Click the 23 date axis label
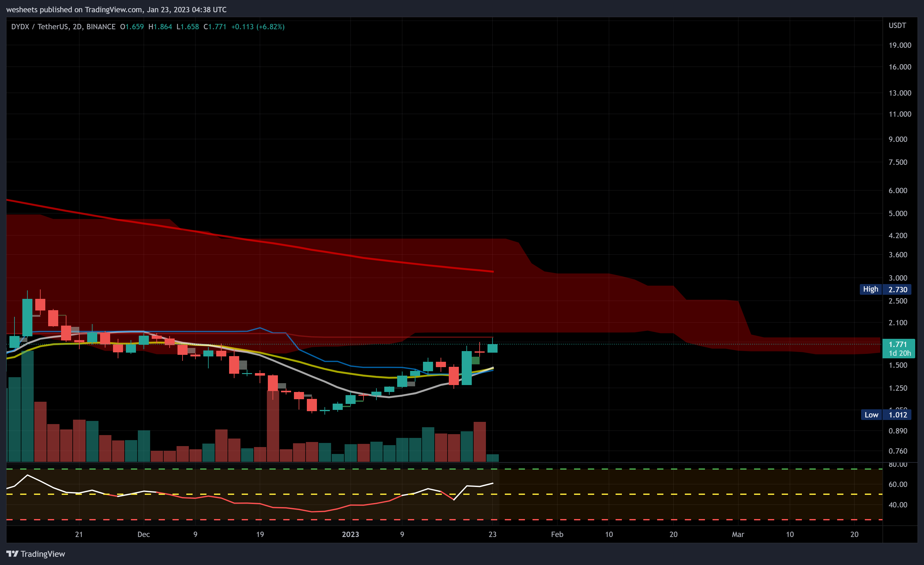 [x=493, y=534]
